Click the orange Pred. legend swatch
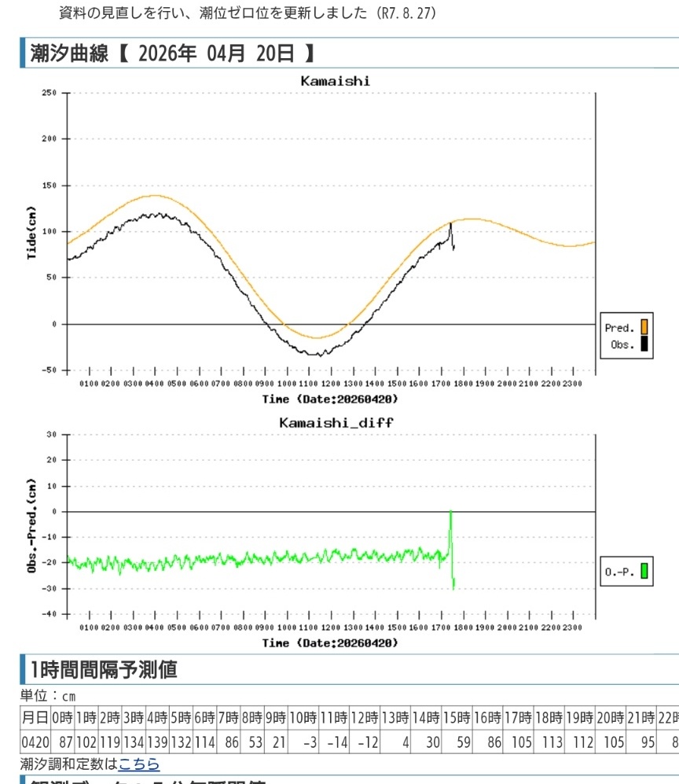679x784 pixels. point(644,327)
